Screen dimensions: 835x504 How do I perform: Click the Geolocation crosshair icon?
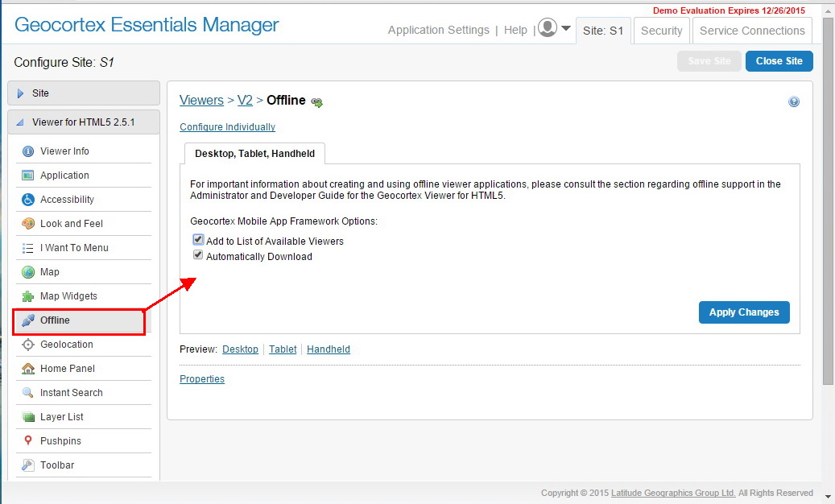point(27,345)
